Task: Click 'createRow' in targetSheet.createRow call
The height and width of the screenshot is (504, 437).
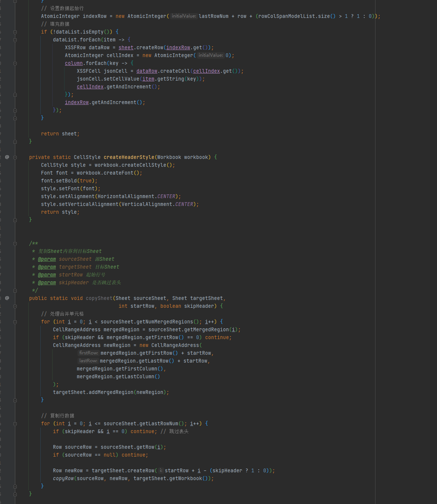Action: coord(141,471)
